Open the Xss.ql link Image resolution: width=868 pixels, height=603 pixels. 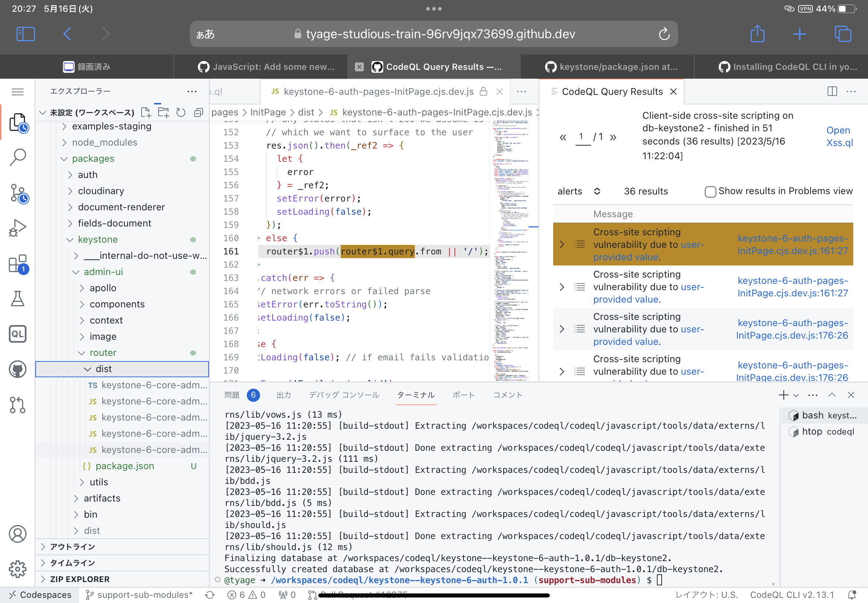tap(839, 142)
